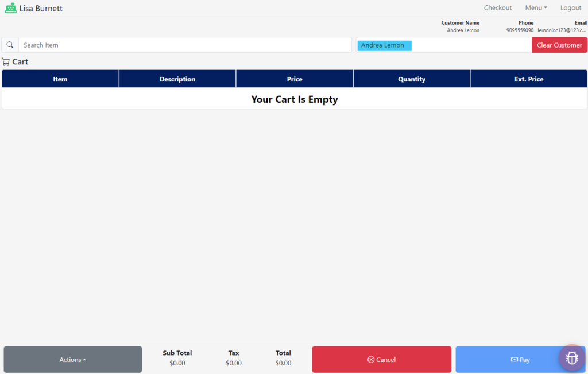The image size is (588, 374).
Task: Open the floating bug debug icon
Action: [x=572, y=358]
